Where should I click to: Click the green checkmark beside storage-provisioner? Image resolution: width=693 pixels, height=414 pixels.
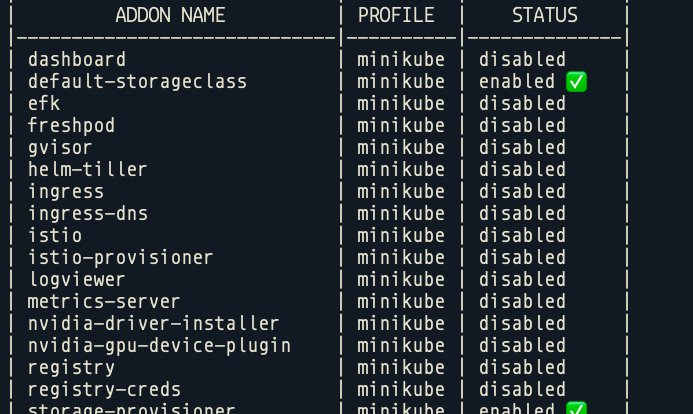[576, 408]
